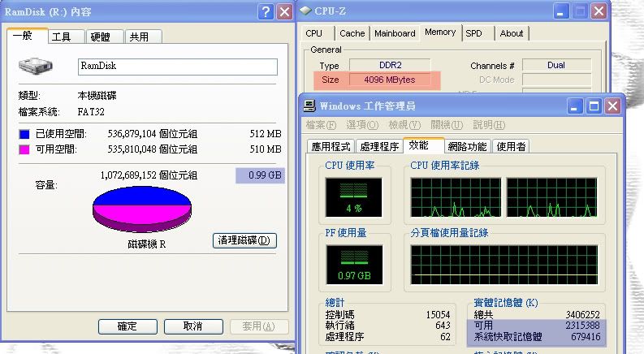
Task: Click the magenta free space color swatch
Action: (x=24, y=149)
